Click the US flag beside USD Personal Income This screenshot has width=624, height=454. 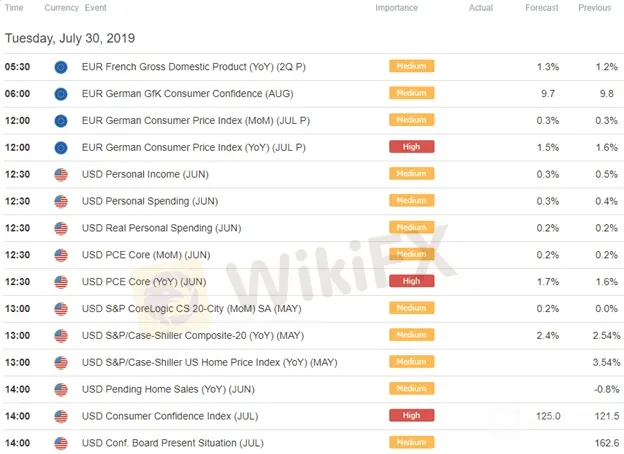pos(61,174)
